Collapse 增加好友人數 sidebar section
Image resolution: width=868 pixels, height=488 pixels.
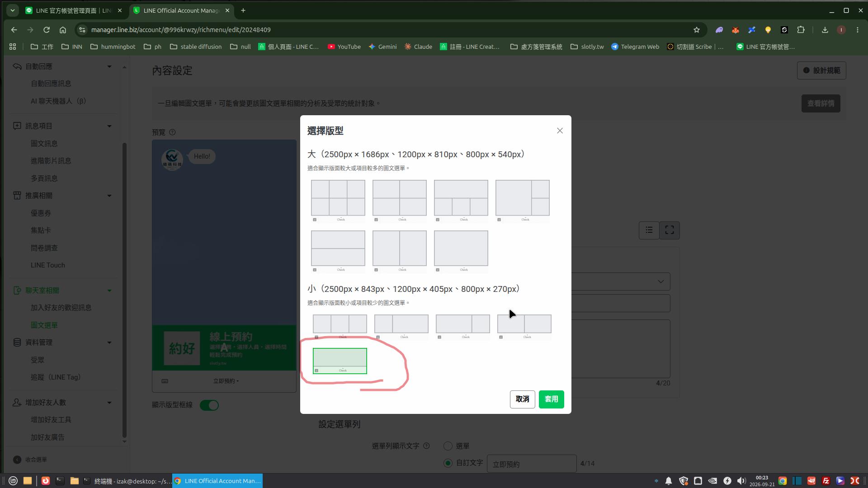point(109,403)
